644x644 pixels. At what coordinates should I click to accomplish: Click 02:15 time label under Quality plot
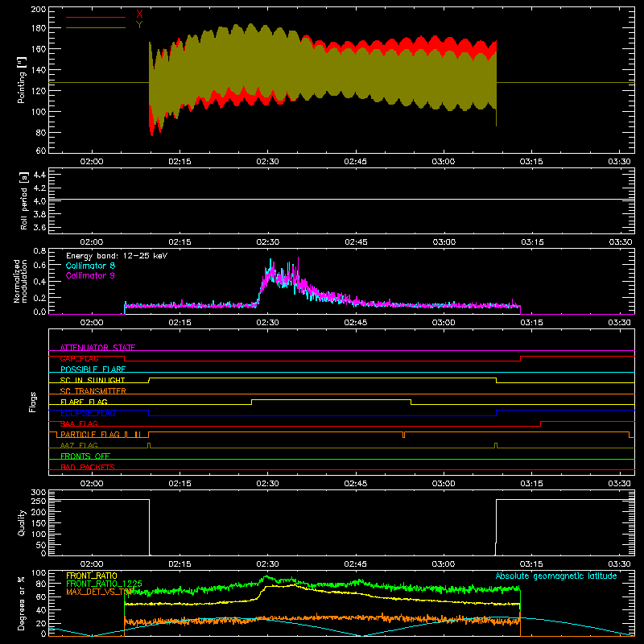(x=180, y=564)
